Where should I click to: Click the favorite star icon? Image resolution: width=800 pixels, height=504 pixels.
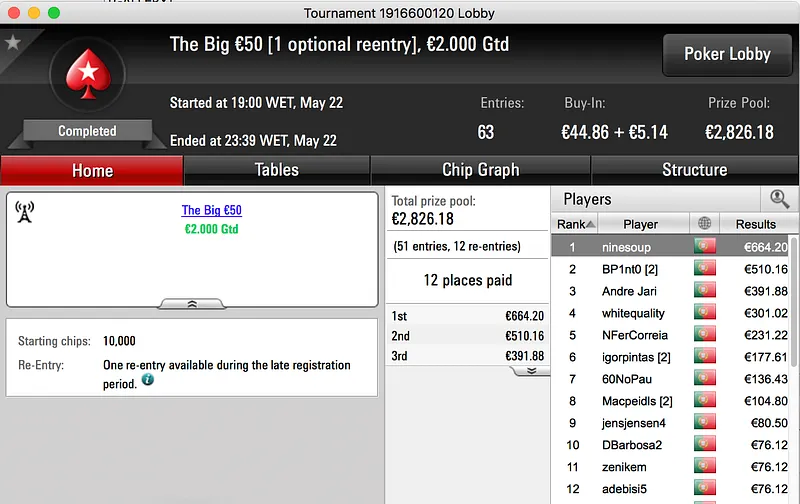click(13, 43)
